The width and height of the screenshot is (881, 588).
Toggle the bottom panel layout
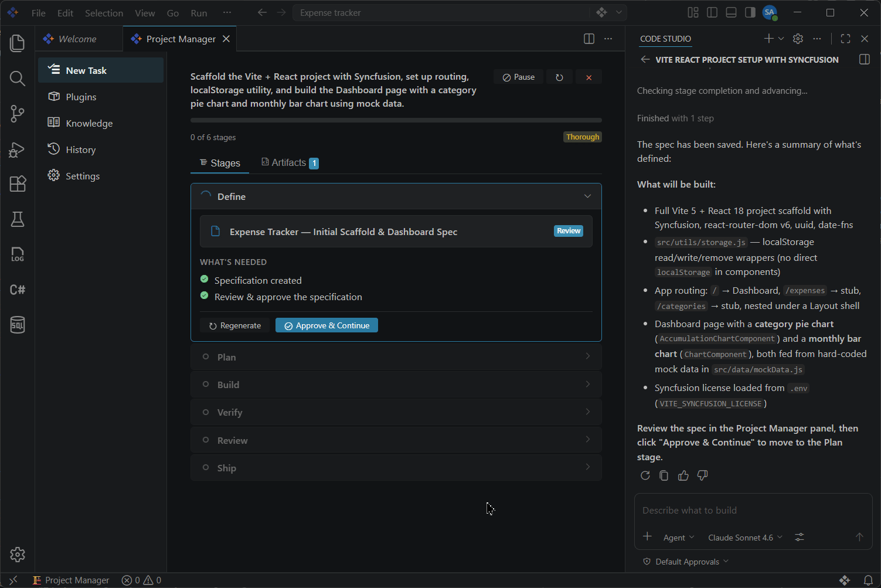point(731,12)
